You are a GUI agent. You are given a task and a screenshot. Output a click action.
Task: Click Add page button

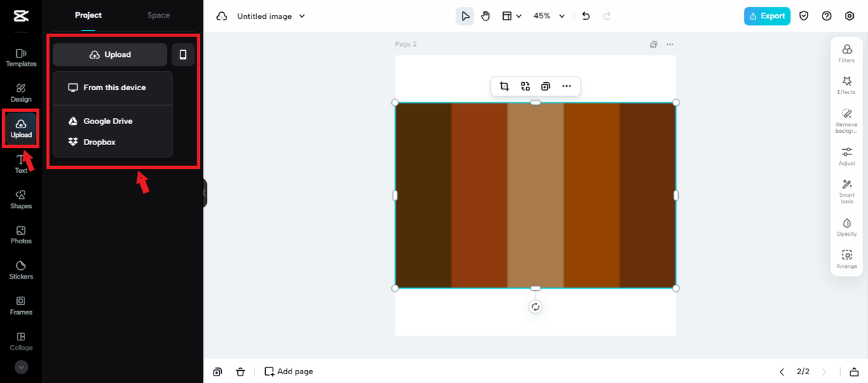pos(289,371)
